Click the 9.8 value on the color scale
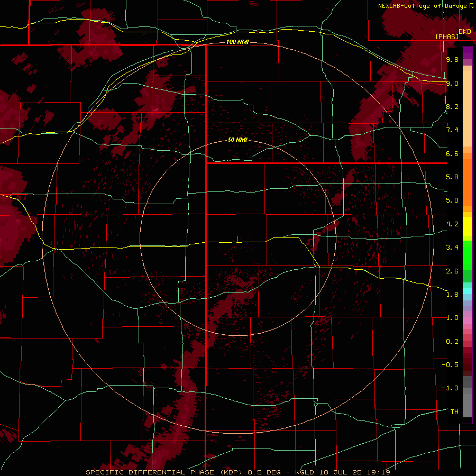Screen dimensions: 476x476 tap(452, 59)
